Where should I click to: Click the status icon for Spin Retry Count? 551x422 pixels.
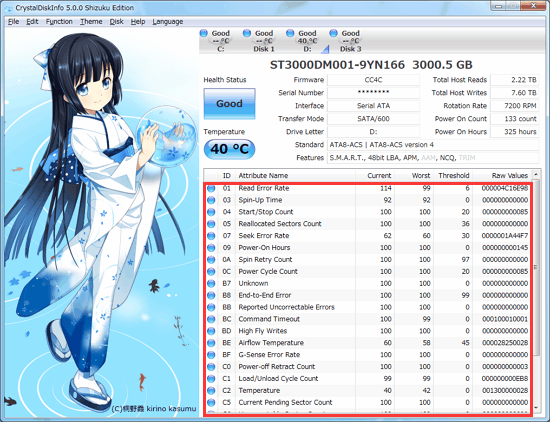[211, 260]
